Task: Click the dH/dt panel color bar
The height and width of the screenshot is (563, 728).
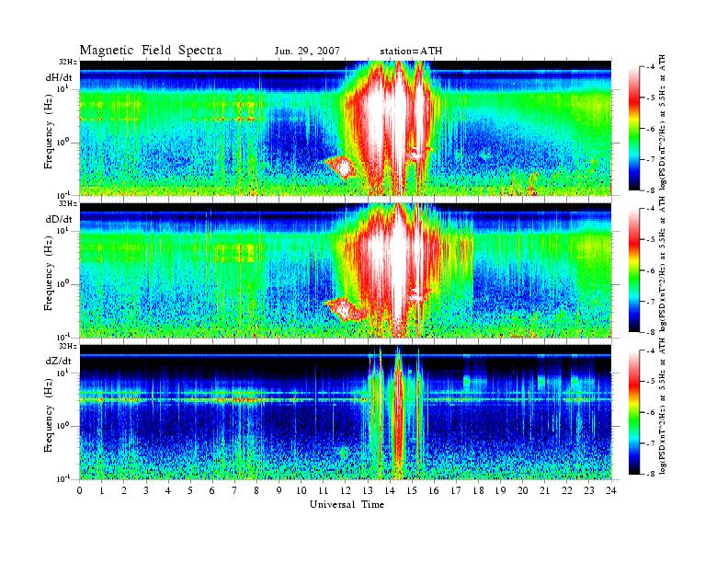Action: click(634, 128)
